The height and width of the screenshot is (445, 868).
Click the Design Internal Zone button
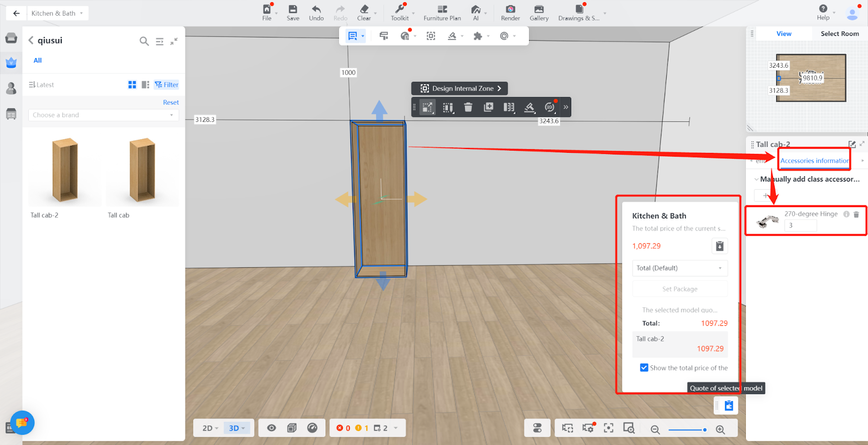click(459, 88)
